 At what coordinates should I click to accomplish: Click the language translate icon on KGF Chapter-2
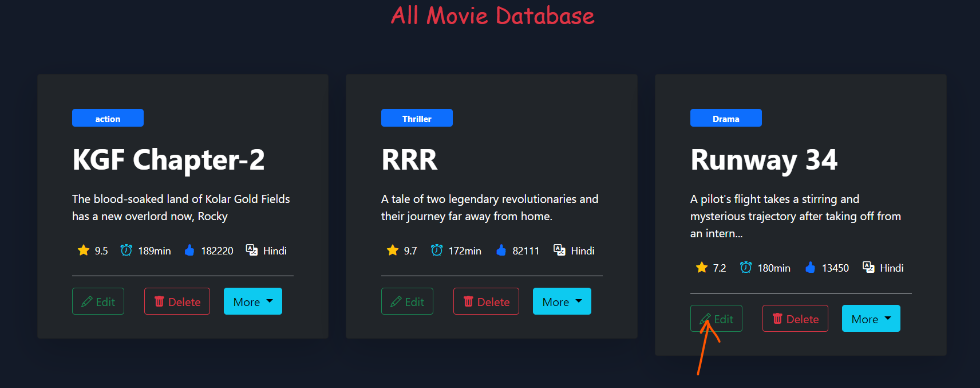(252, 250)
